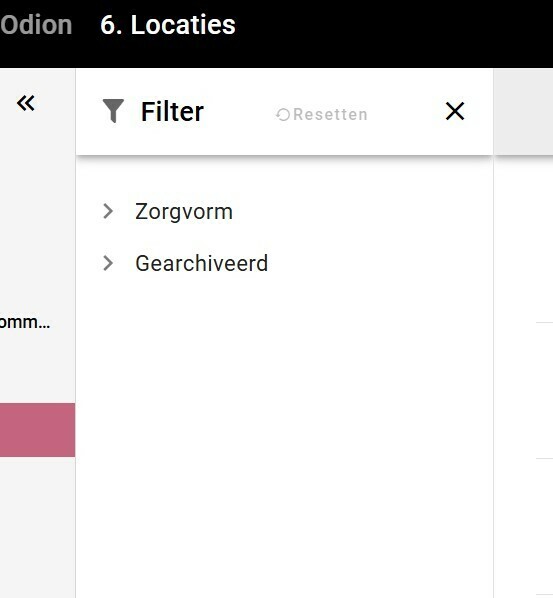The height and width of the screenshot is (598, 553).
Task: Close the Filter panel with the X
Action: point(455,111)
